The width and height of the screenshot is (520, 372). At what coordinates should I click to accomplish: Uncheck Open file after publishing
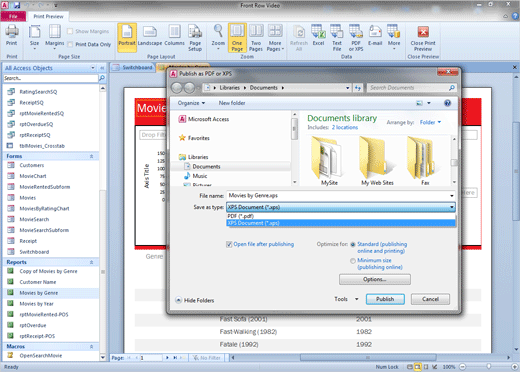tap(229, 244)
